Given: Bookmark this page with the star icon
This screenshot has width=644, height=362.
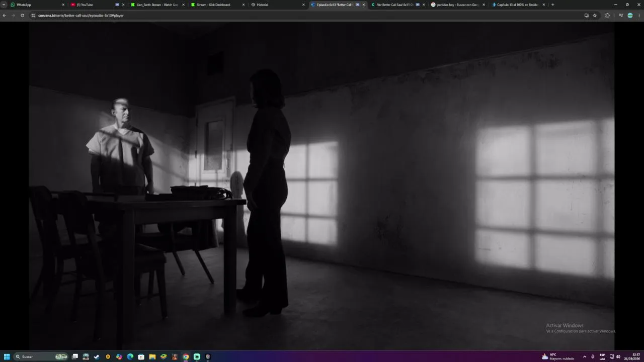Looking at the screenshot, I should [x=595, y=16].
